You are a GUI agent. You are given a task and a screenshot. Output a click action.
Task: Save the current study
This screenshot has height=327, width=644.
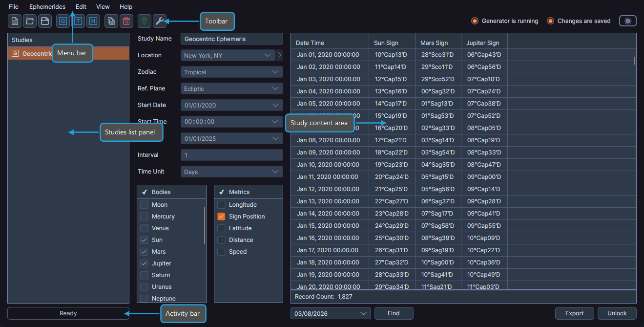click(44, 21)
